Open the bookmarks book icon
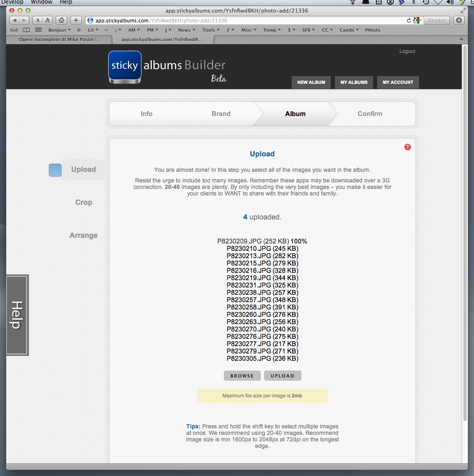 click(x=26, y=30)
